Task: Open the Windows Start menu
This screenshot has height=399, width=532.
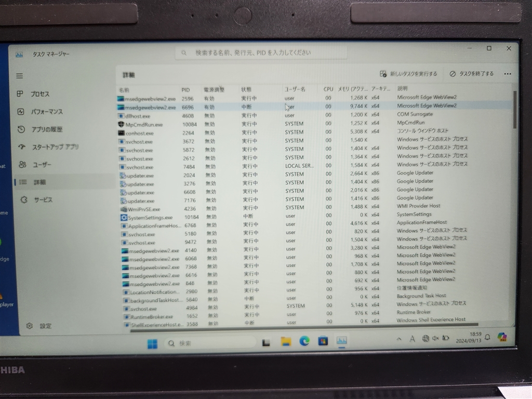Action: click(x=152, y=344)
